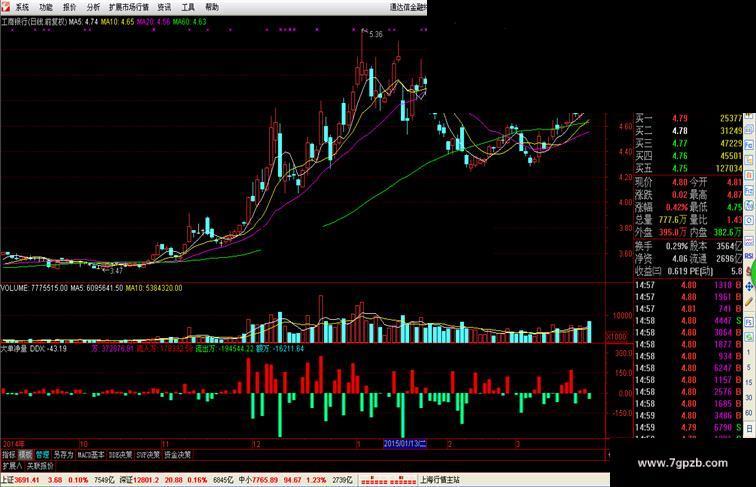The image size is (756, 487).
Task: Click the RSI icon in the right sidebar
Action: pyautogui.click(x=749, y=256)
